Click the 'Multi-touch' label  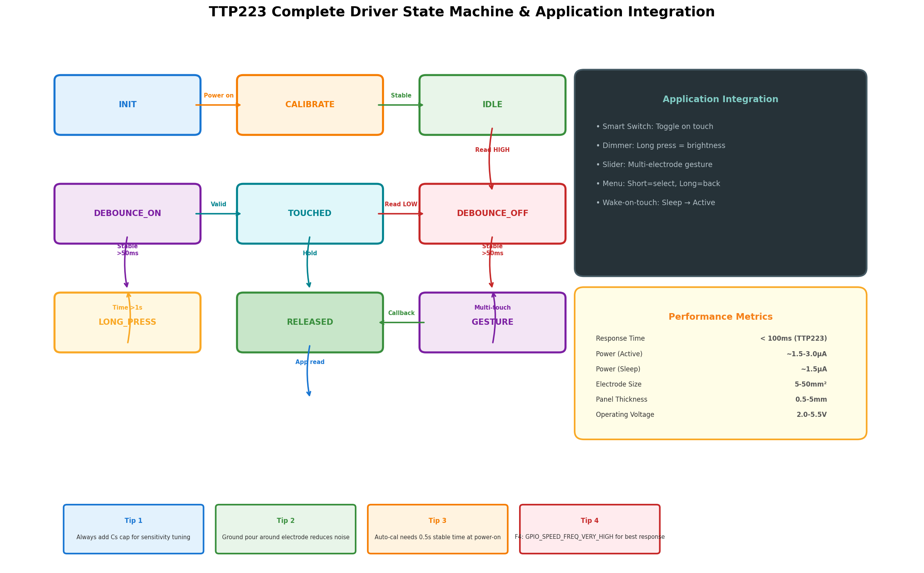coord(492,308)
